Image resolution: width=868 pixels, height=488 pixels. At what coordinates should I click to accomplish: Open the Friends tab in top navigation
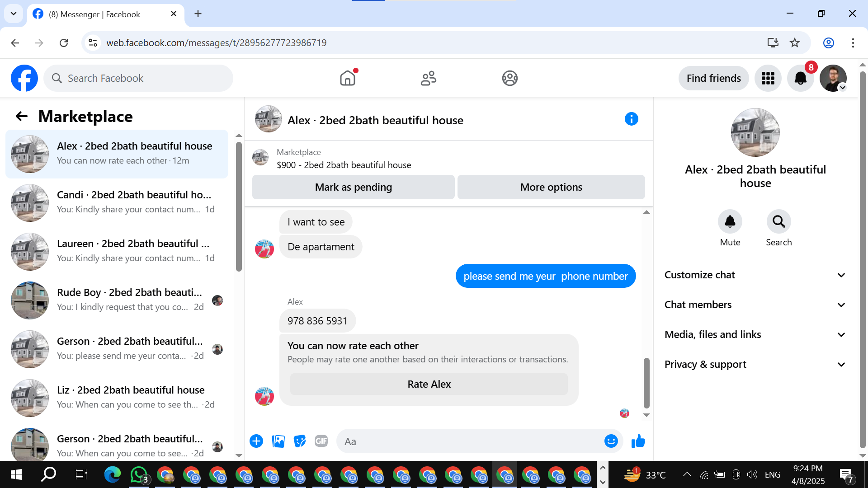pos(428,78)
